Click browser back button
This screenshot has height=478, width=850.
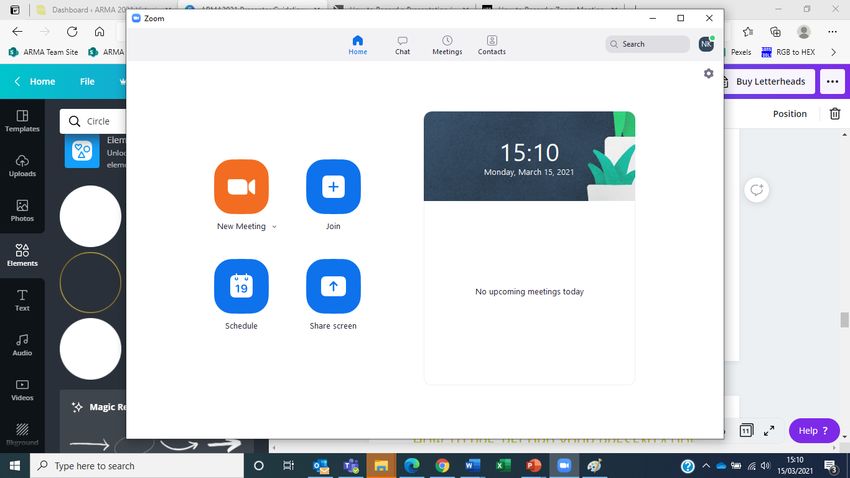17,31
